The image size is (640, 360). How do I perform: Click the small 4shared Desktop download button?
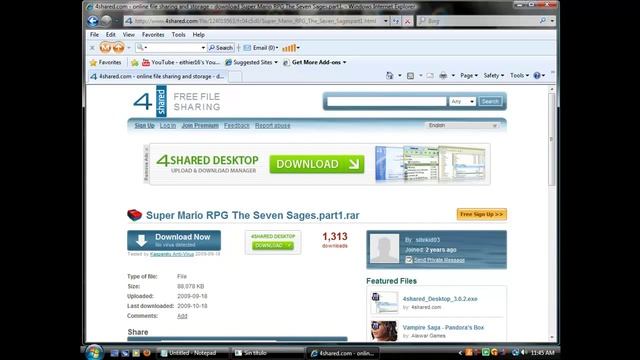pyautogui.click(x=273, y=245)
